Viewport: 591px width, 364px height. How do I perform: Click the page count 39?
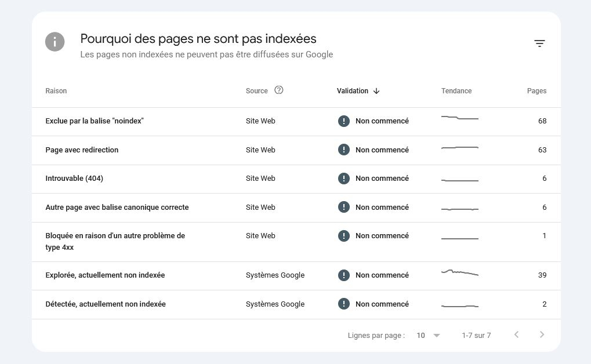[542, 275]
